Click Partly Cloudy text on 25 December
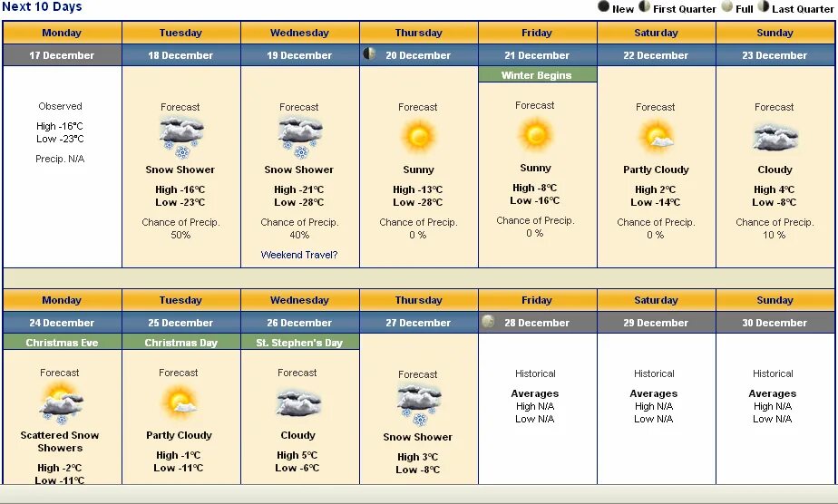 pyautogui.click(x=179, y=435)
